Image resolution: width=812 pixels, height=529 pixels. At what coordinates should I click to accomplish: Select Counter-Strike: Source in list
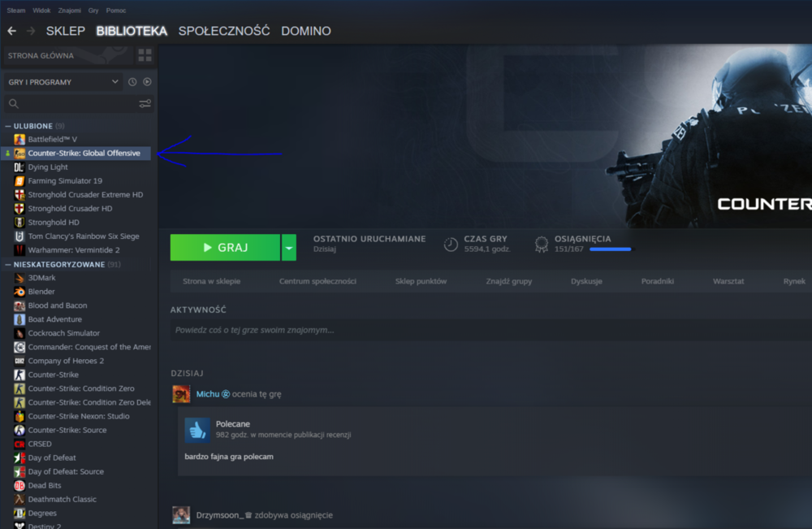point(67,430)
